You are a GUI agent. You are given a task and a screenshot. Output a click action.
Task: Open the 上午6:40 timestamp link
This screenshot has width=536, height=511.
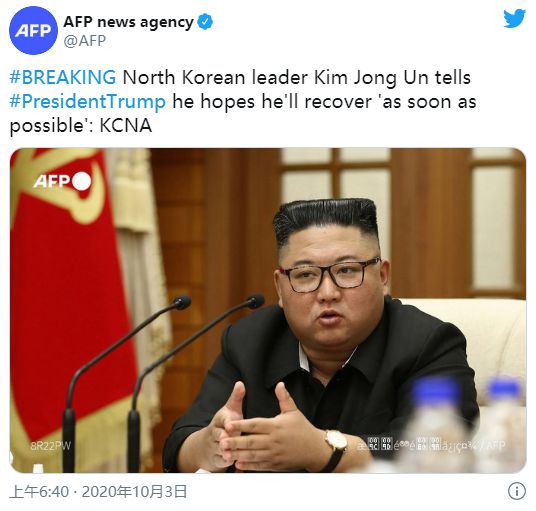point(39,492)
